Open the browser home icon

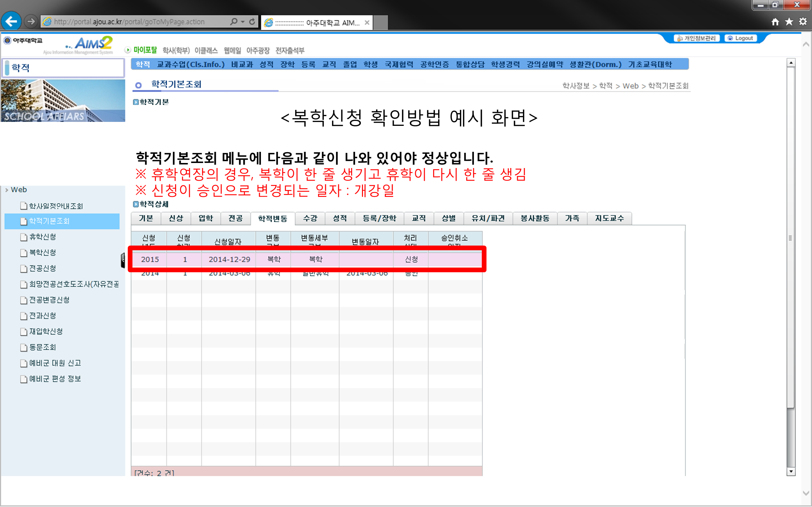click(x=775, y=22)
